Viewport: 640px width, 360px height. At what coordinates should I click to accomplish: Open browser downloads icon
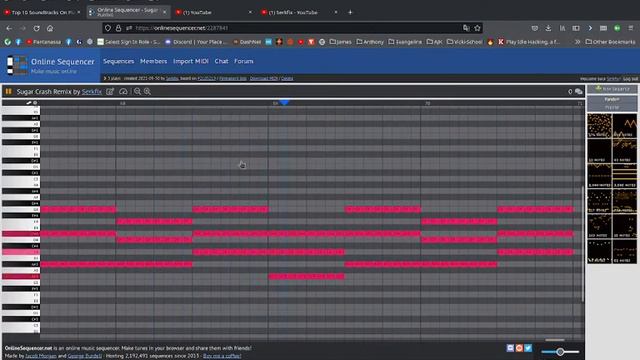[x=548, y=28]
